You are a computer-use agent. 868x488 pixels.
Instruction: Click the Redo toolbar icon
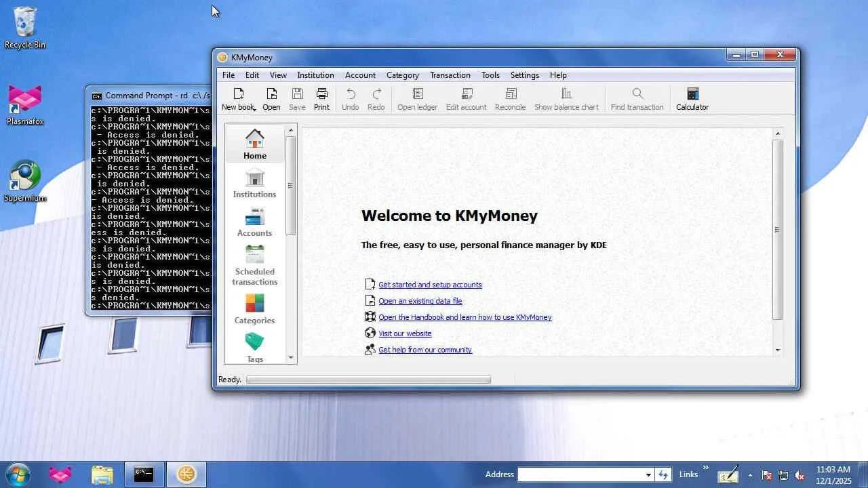pos(376,94)
